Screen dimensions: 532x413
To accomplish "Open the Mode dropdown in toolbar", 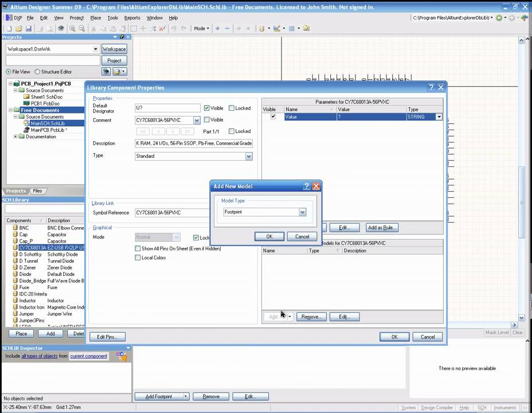I will coord(202,29).
